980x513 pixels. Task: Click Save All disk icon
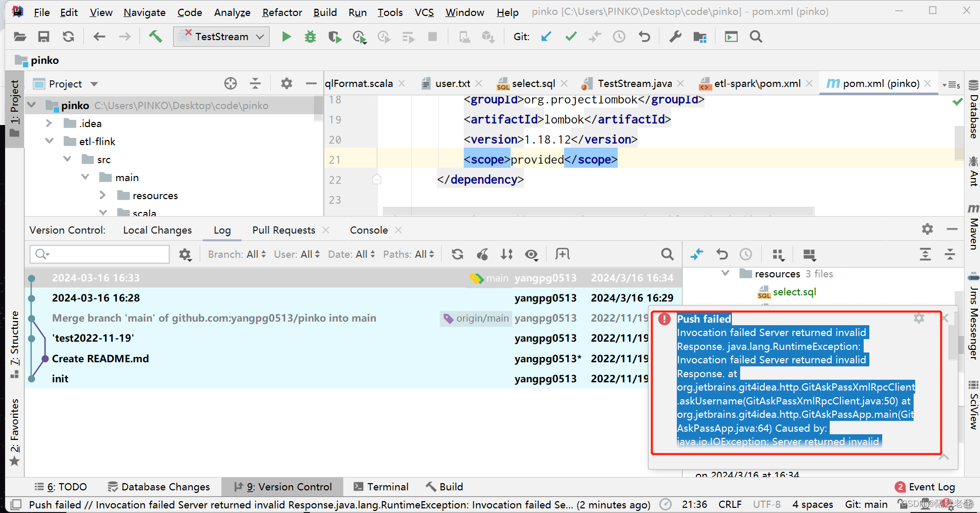[x=44, y=37]
